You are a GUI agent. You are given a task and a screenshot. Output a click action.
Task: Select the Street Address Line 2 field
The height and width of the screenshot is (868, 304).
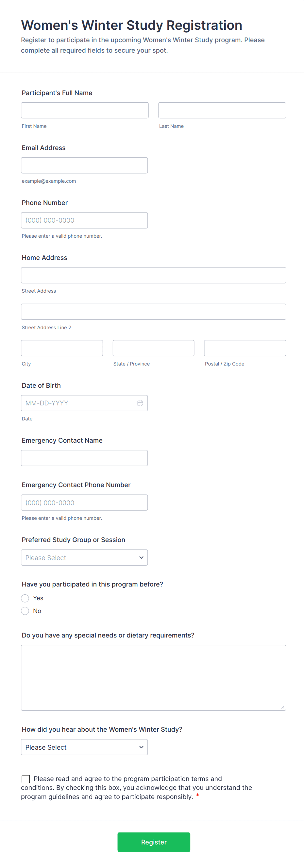[153, 311]
